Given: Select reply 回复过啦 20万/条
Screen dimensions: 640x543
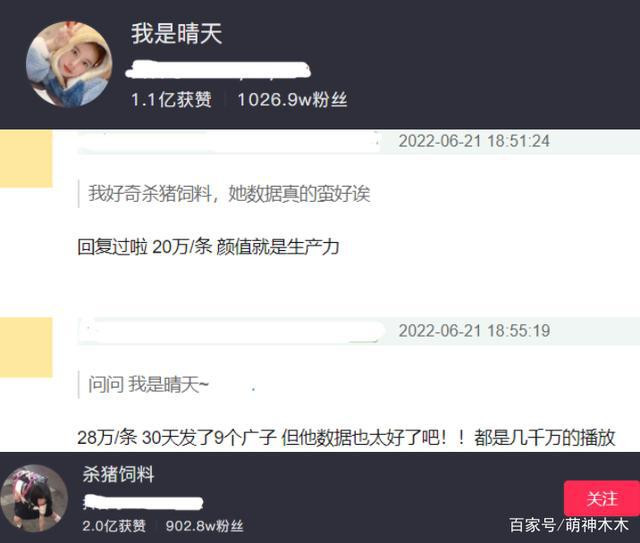Looking at the screenshot, I should point(208,247).
